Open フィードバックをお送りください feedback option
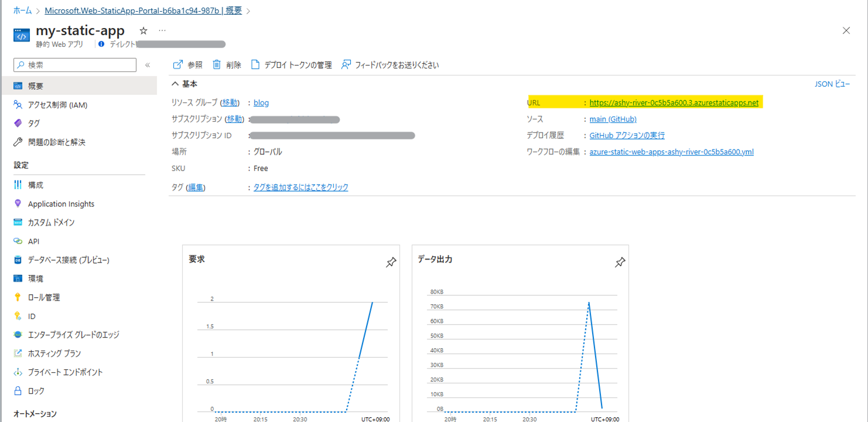Screen dimensions: 868x422 [390, 65]
